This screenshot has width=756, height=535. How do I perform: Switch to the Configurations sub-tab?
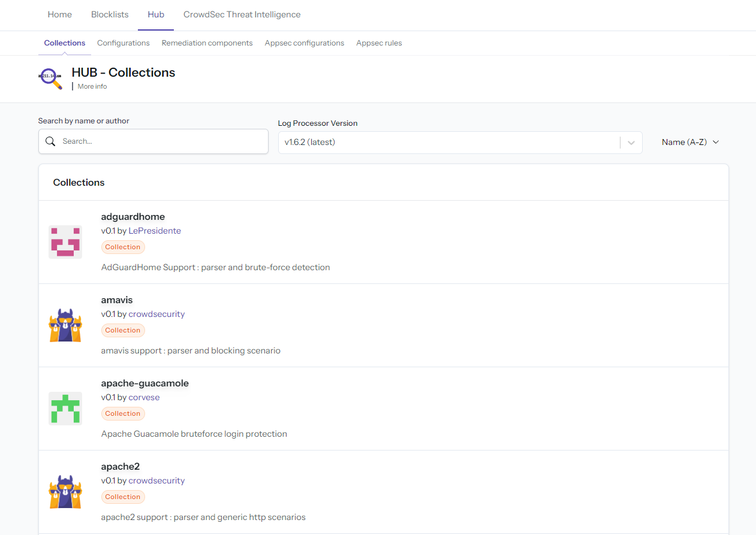tap(124, 43)
